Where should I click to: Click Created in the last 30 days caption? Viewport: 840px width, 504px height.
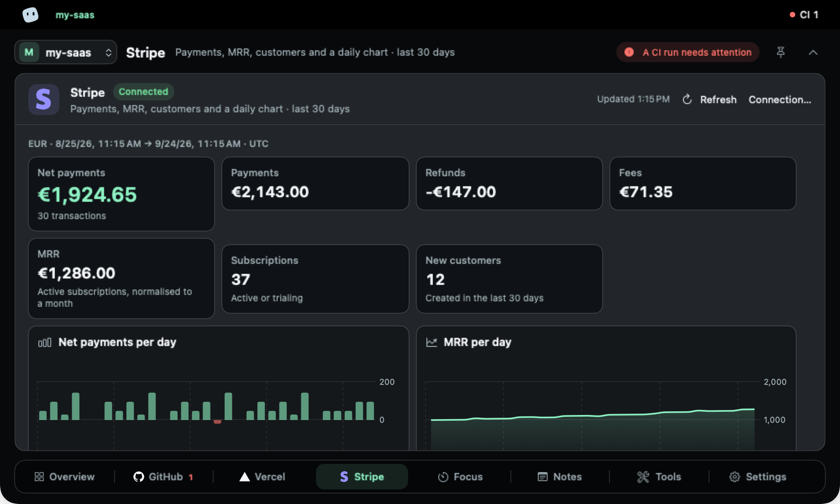click(x=484, y=298)
